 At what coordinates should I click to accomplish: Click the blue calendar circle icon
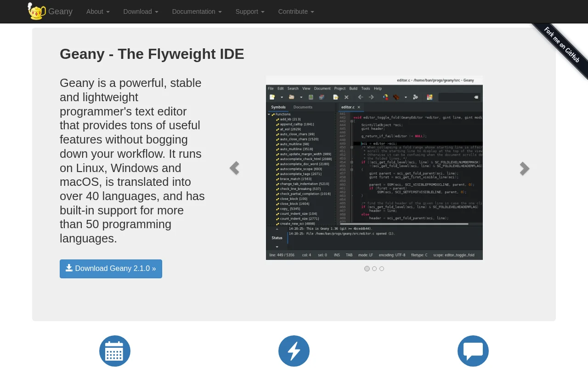pos(115,351)
